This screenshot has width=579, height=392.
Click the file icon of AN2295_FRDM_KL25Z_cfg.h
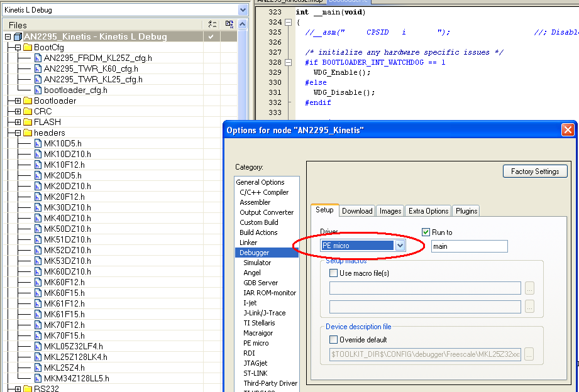tap(38, 58)
